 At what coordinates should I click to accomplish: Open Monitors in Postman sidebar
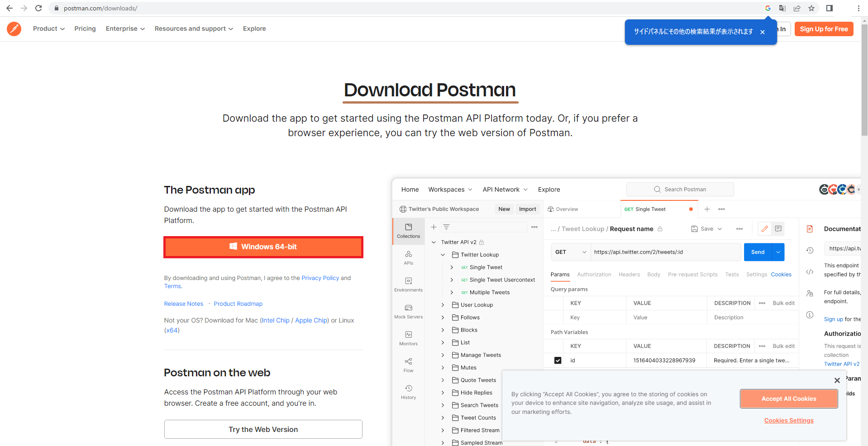[409, 338]
